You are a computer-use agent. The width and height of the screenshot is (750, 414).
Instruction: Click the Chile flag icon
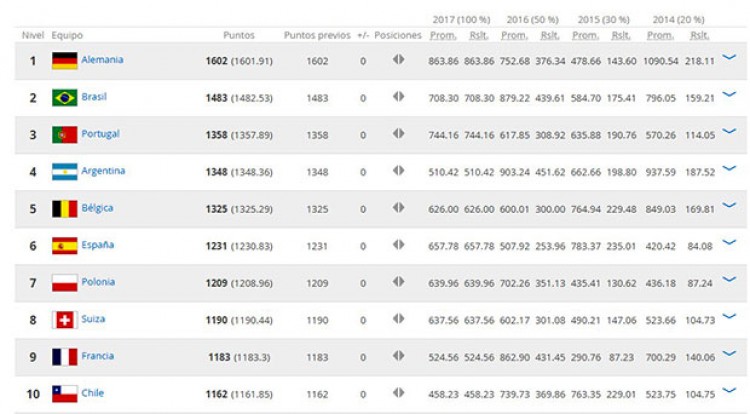pyautogui.click(x=64, y=394)
